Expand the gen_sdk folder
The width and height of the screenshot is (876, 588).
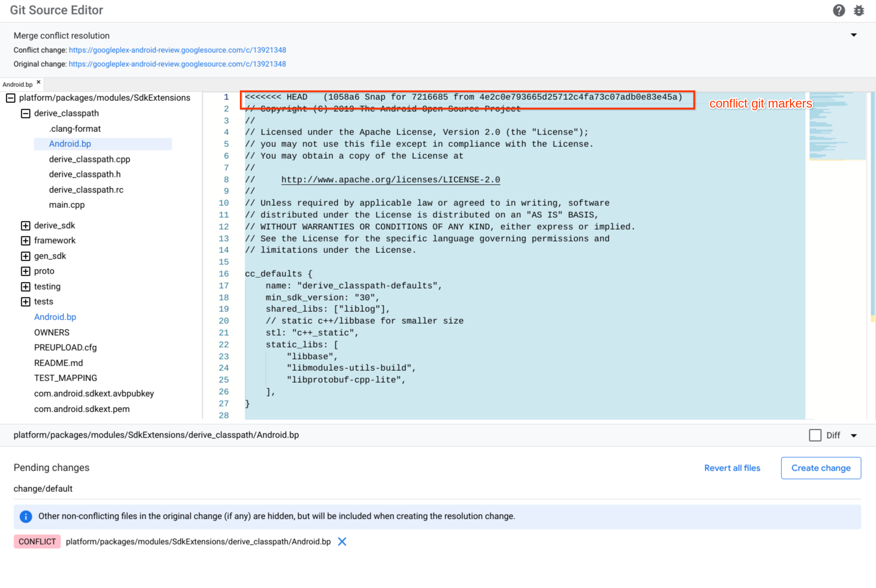(x=25, y=256)
